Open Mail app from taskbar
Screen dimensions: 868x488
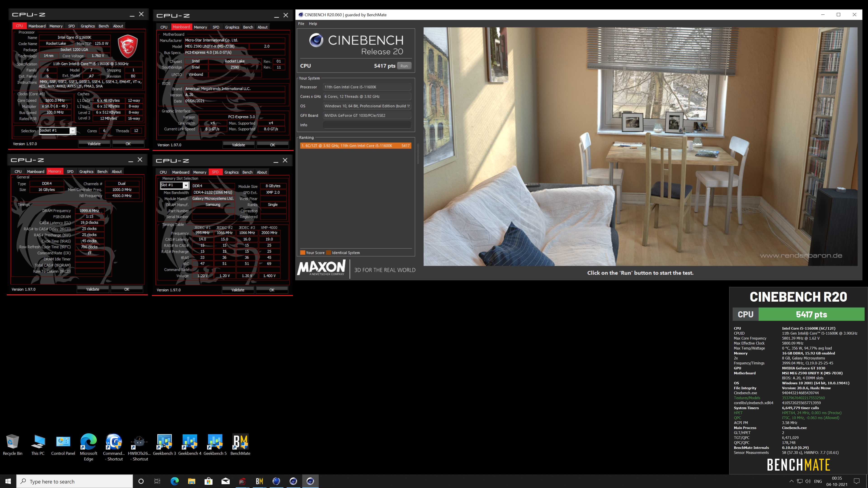pyautogui.click(x=225, y=481)
